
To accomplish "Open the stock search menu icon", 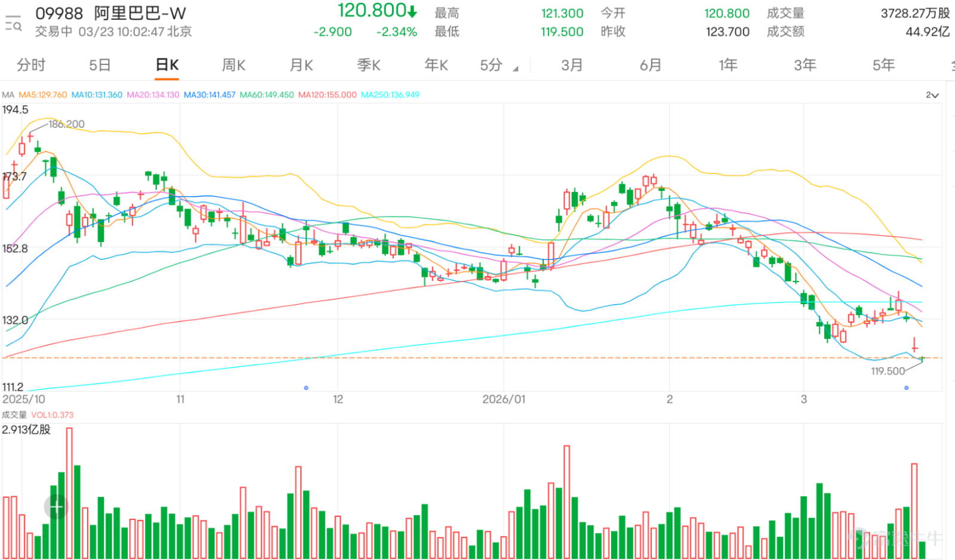I will (13, 23).
